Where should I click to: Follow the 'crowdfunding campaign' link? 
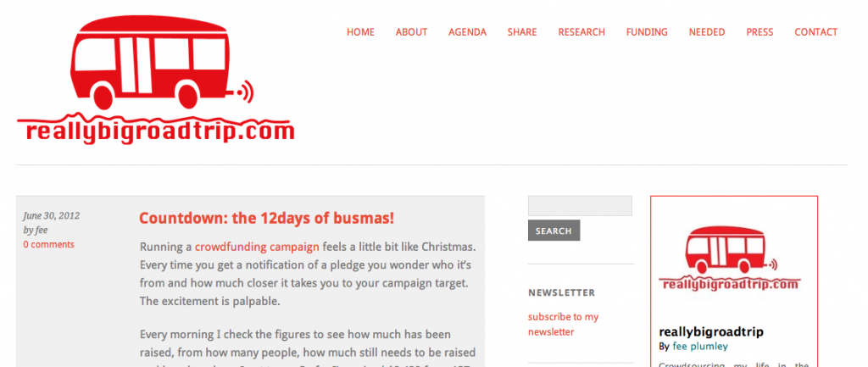(x=257, y=247)
